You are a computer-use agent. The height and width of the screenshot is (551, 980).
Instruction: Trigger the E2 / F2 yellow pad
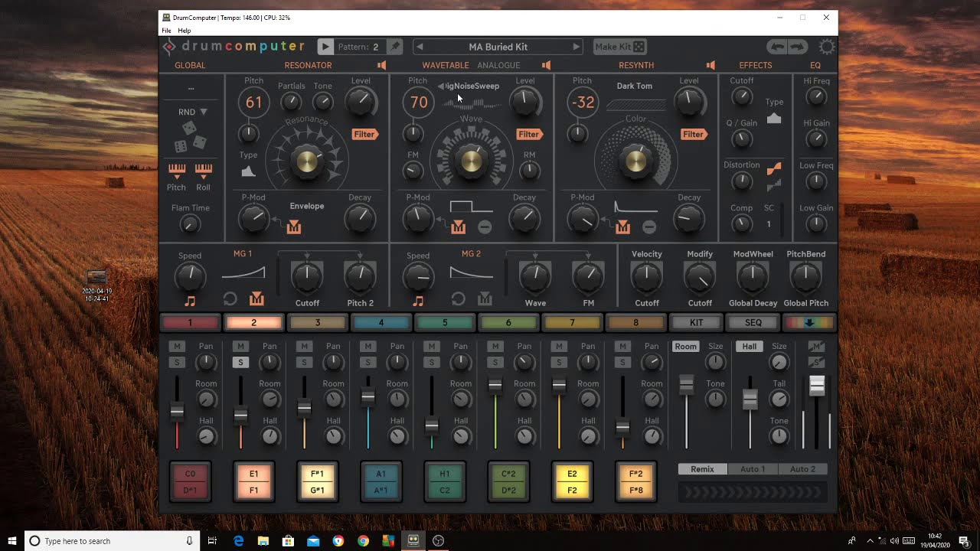pyautogui.click(x=572, y=481)
